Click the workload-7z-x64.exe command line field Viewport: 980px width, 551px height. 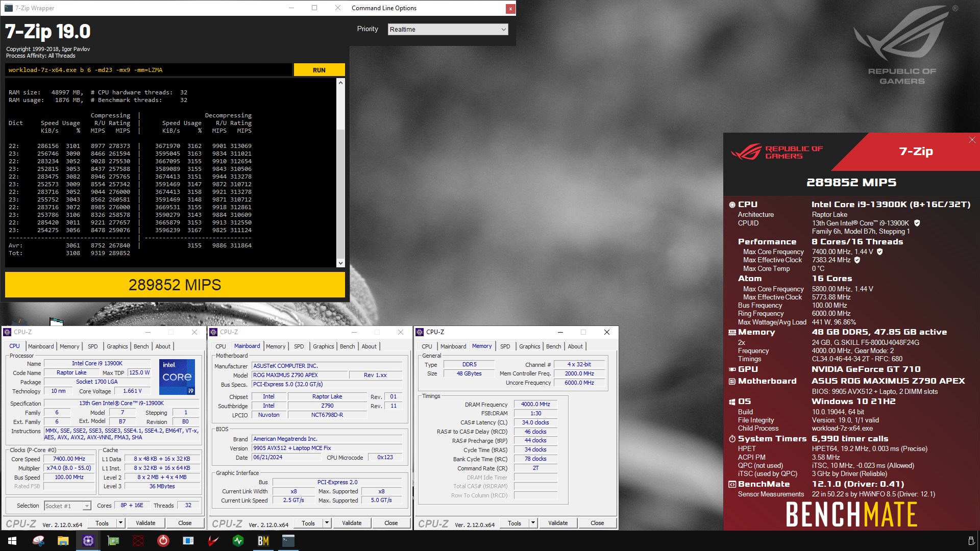click(149, 70)
